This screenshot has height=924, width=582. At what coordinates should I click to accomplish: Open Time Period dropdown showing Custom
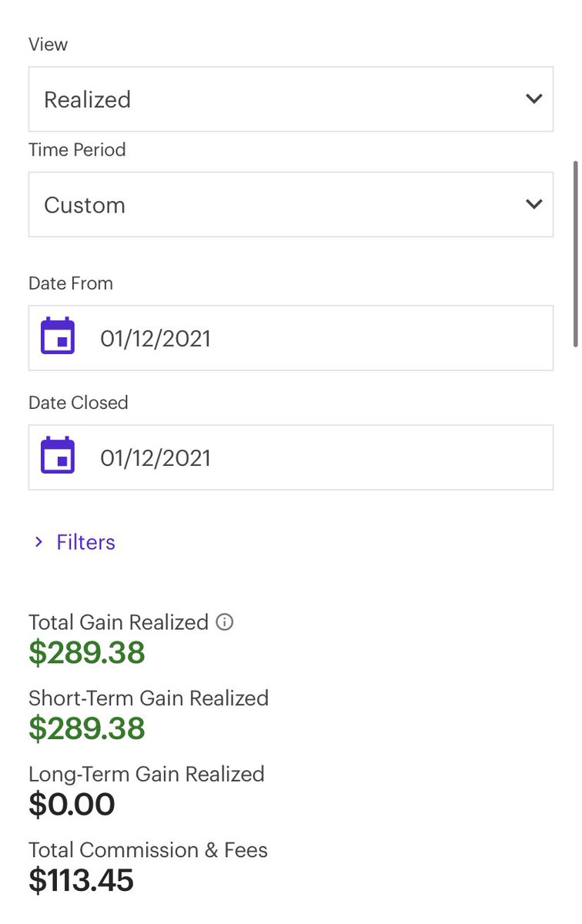click(x=291, y=204)
